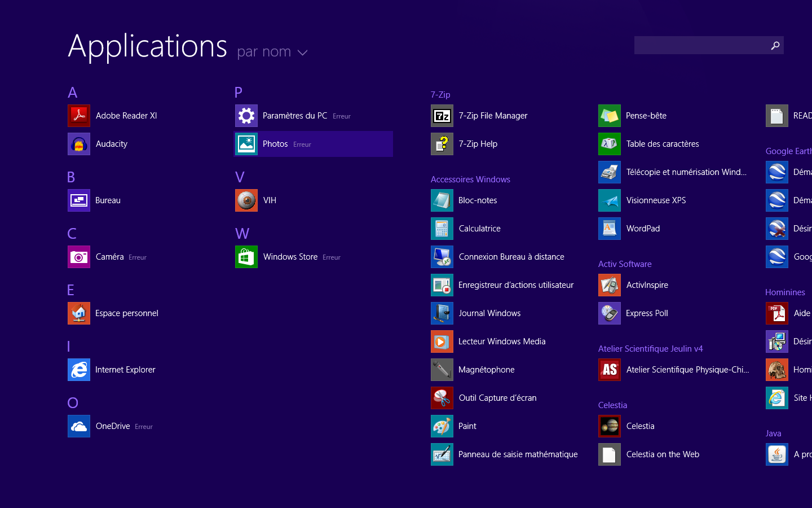Open Paramètres du PC gear icon
This screenshot has height=508, width=812.
[x=246, y=116]
